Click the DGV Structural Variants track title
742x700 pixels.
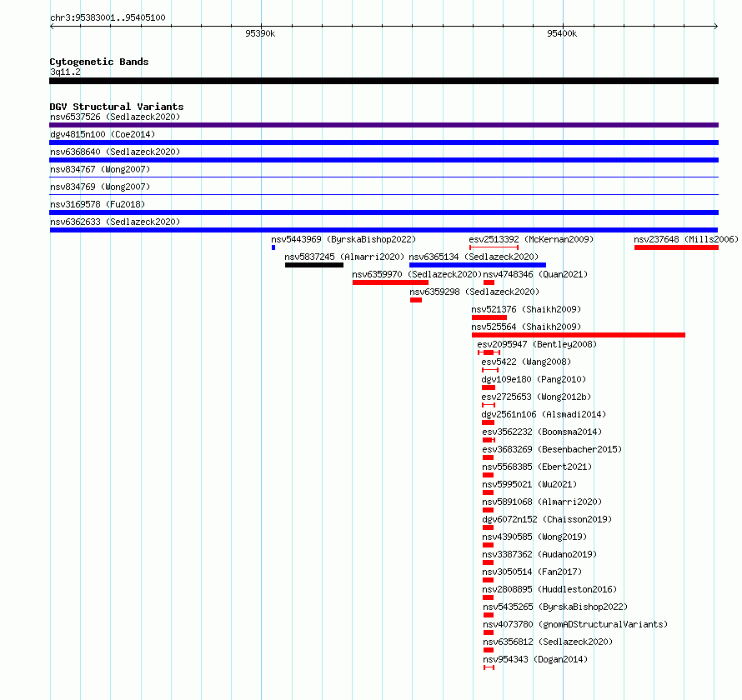(117, 107)
